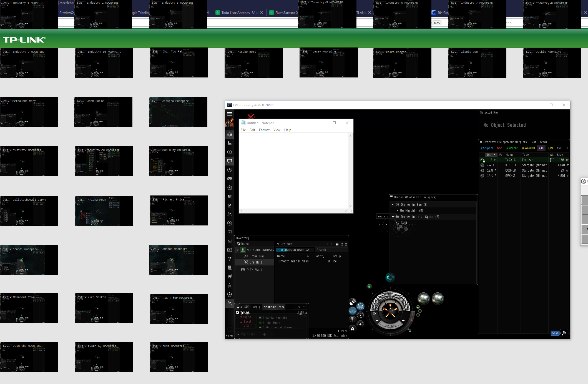588x384 pixels.
Task: Collapse the Drones in Bay group
Action: (x=393, y=205)
